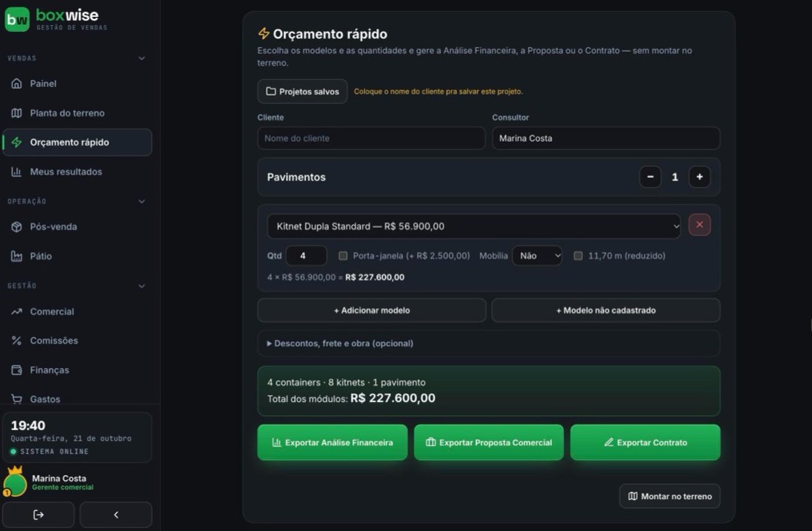
Task: Click the boxwise logo icon
Action: coord(17,20)
